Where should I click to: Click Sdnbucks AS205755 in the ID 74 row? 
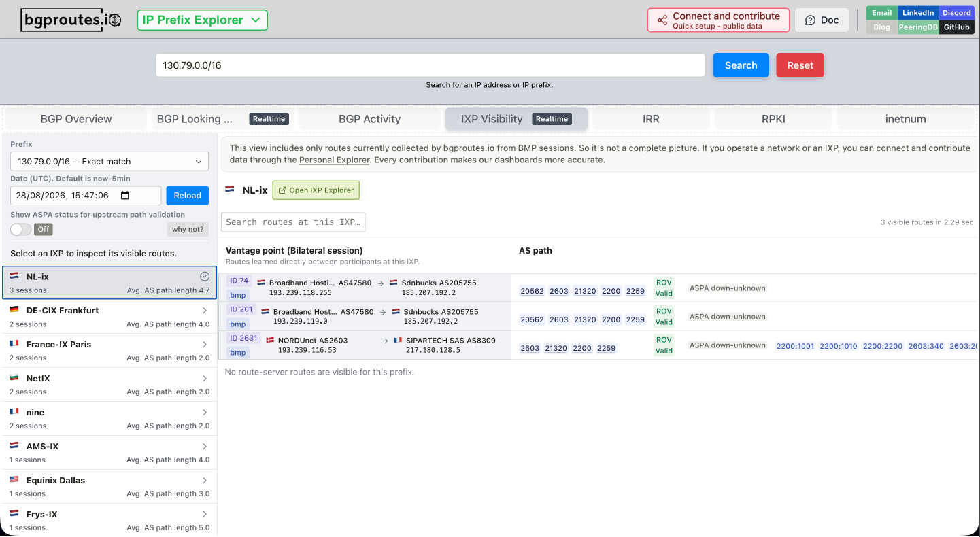pos(439,283)
